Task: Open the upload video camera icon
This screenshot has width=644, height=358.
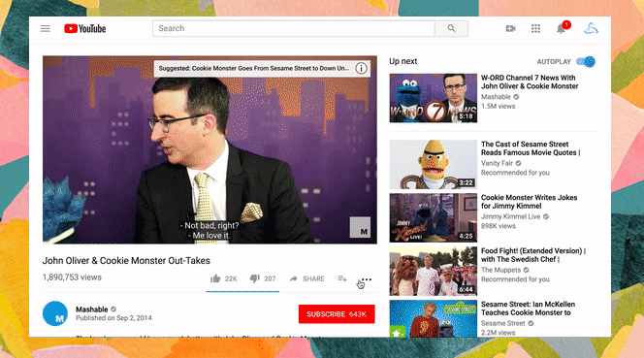Action: click(x=510, y=28)
